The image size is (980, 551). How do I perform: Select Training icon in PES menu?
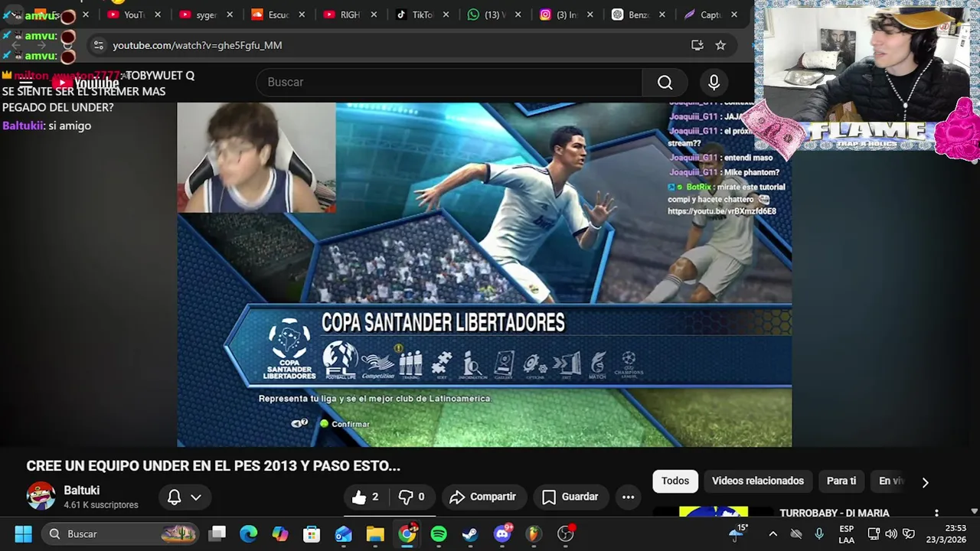411,364
